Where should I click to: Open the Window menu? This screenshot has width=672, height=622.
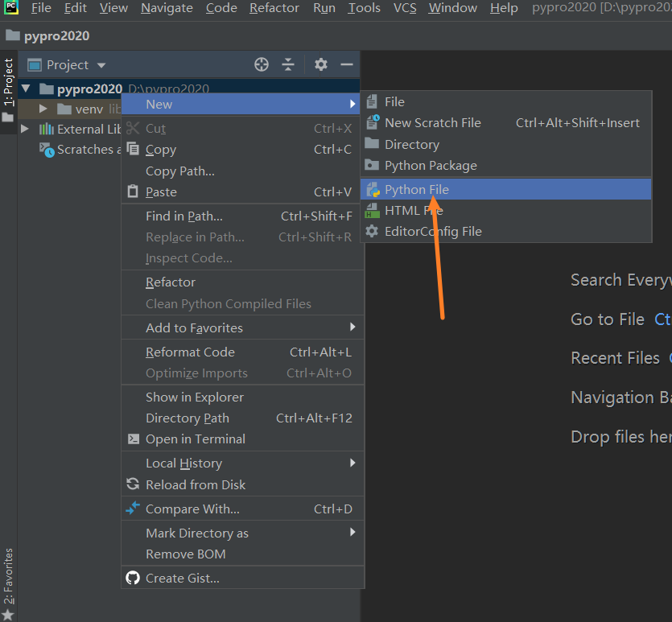point(452,8)
